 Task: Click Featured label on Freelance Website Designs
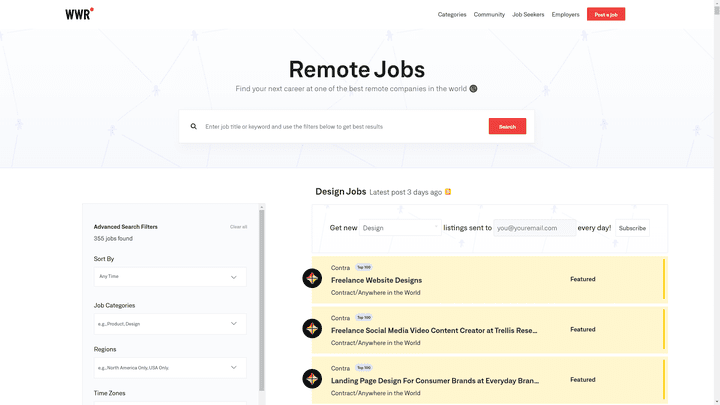tap(583, 279)
